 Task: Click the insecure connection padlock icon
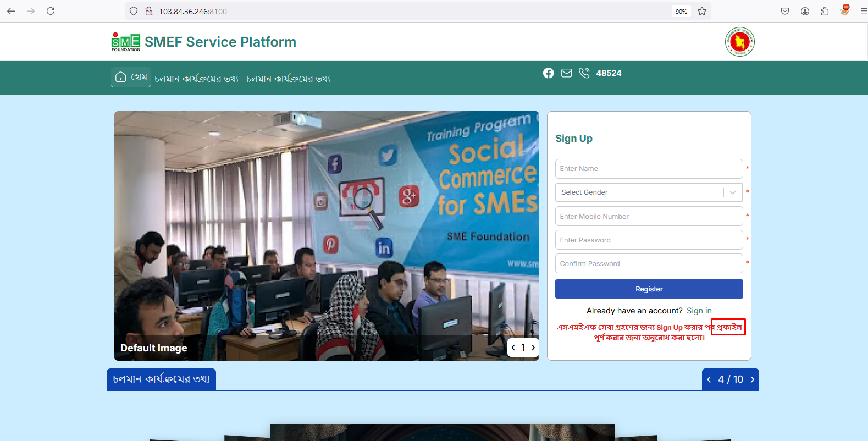(148, 11)
